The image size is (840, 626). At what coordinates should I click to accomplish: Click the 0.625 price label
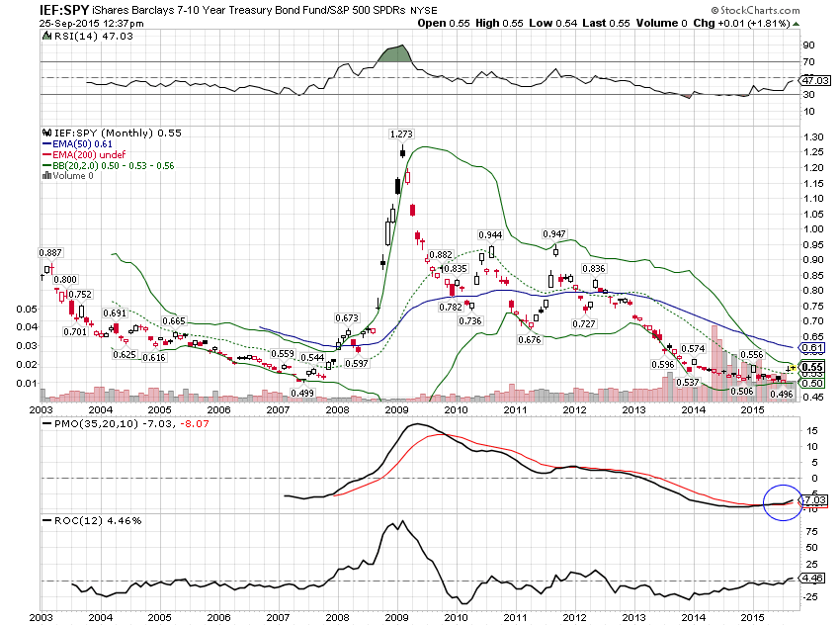click(x=125, y=354)
